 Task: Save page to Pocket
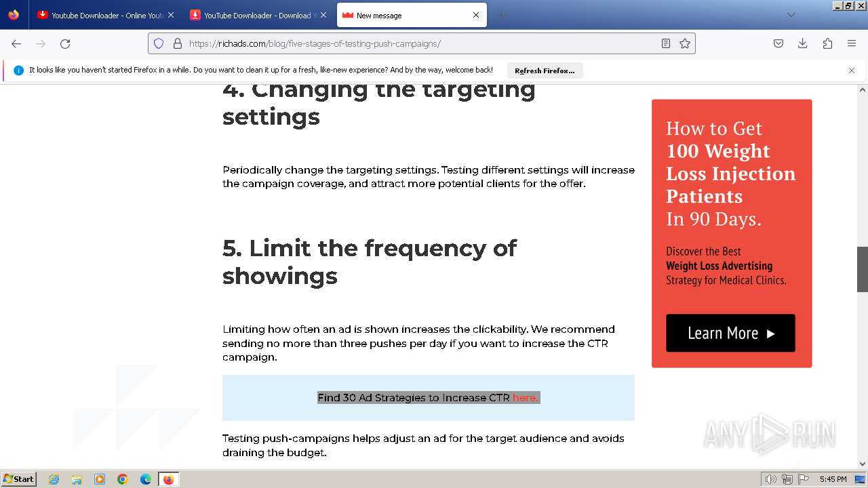778,43
